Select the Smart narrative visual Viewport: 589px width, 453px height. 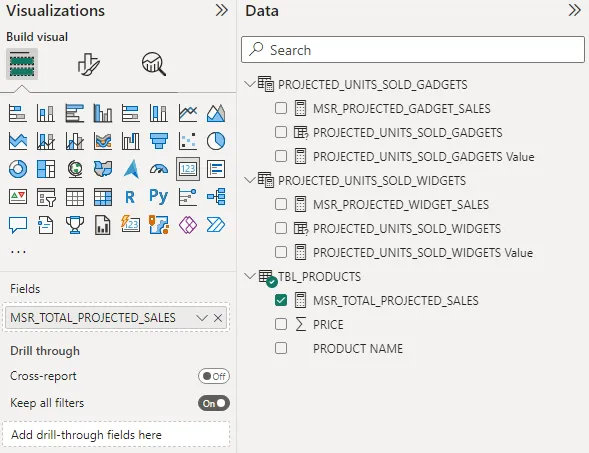click(x=46, y=225)
